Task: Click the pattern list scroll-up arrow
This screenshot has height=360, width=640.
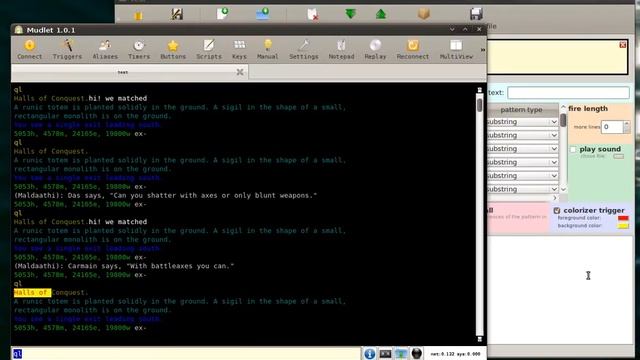Action: pyautogui.click(x=563, y=107)
